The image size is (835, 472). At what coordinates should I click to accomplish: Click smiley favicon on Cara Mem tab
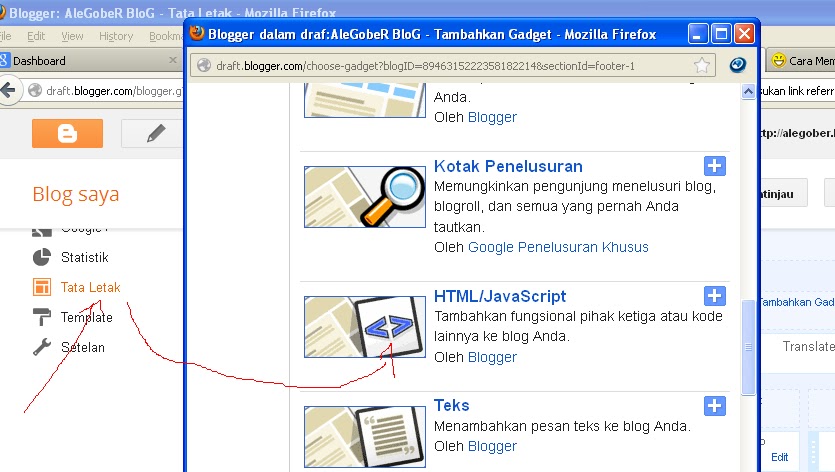point(779,60)
